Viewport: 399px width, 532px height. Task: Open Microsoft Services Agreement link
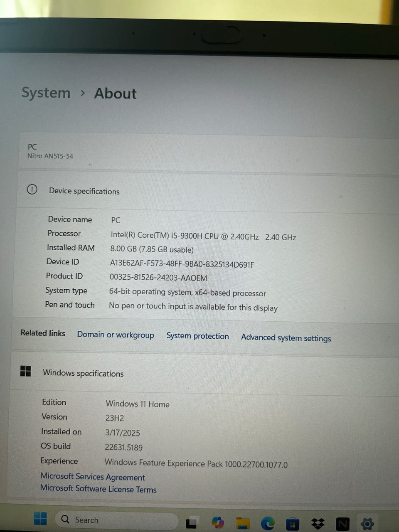point(93,477)
